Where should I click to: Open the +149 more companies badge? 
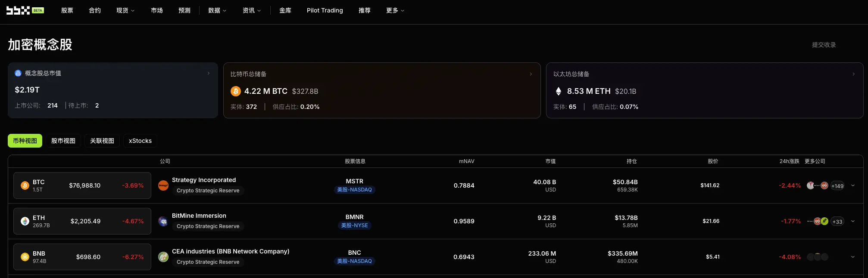click(x=837, y=186)
